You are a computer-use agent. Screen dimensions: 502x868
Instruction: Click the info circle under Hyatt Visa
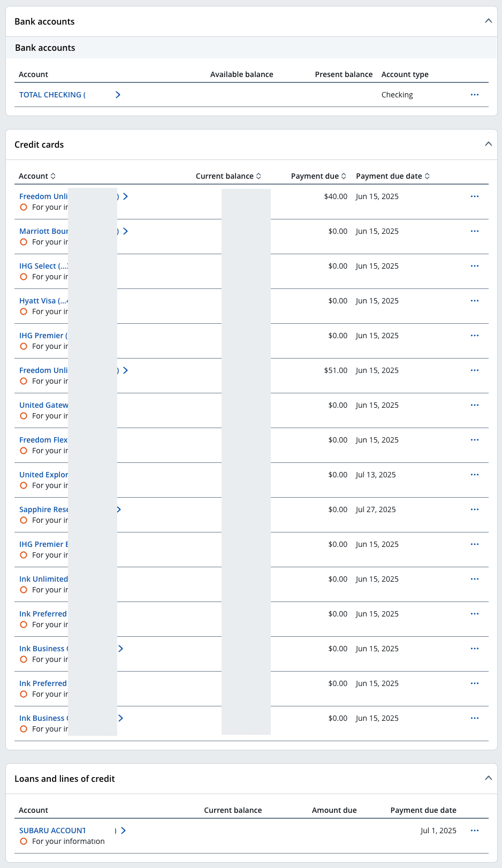coord(24,311)
